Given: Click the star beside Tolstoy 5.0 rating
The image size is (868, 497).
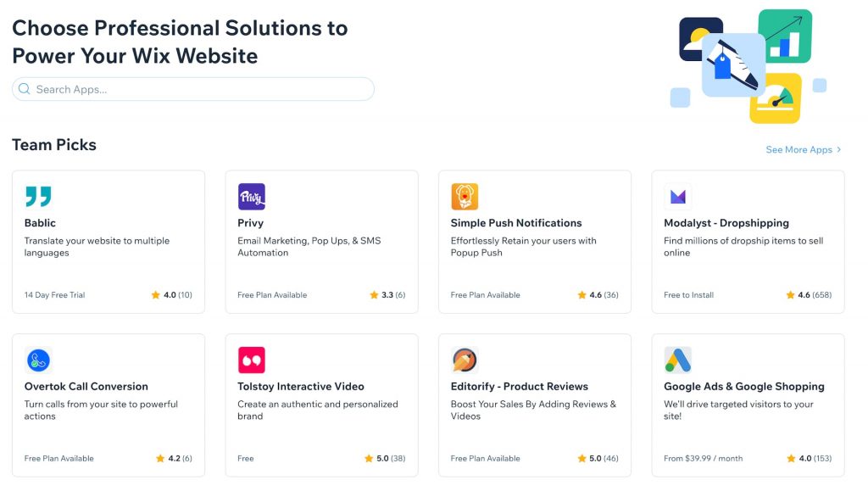Looking at the screenshot, I should point(369,458).
